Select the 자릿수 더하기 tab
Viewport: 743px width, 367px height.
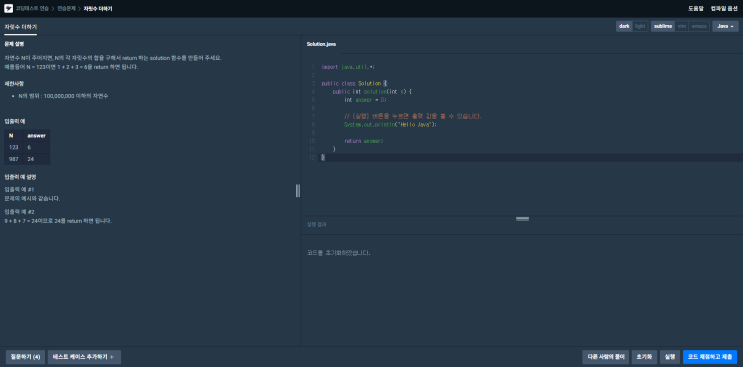[x=20, y=27]
